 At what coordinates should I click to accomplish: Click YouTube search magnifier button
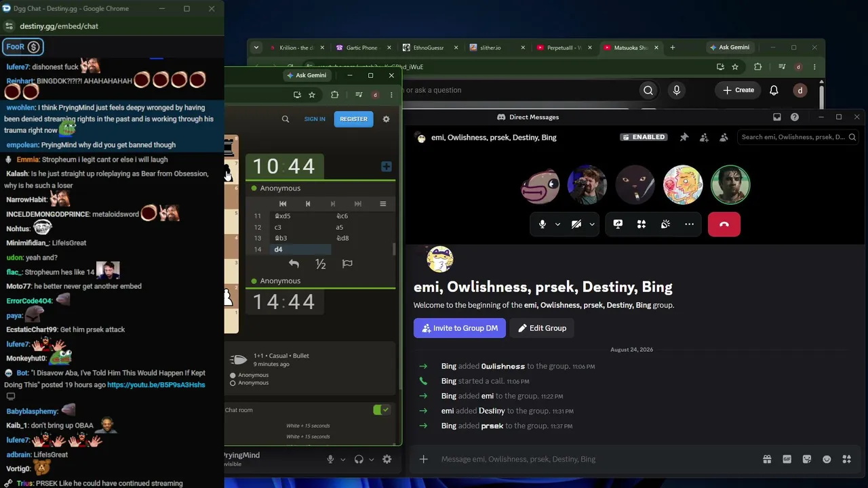pos(648,90)
